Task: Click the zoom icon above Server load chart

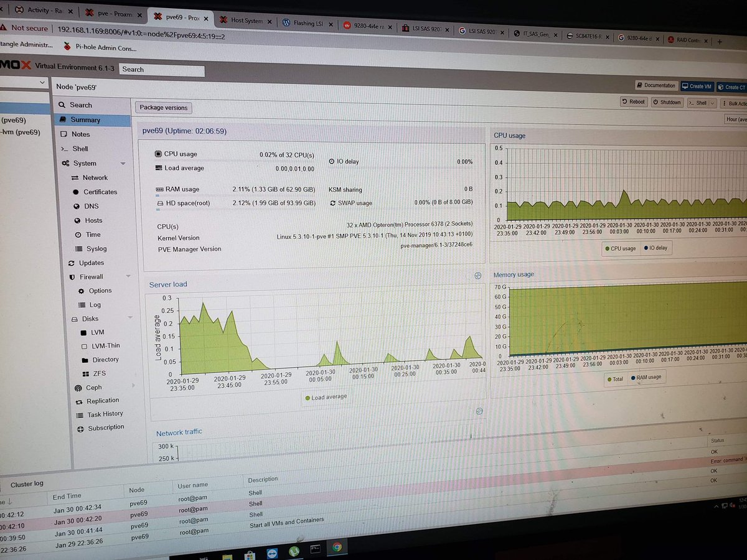Action: coord(478,276)
